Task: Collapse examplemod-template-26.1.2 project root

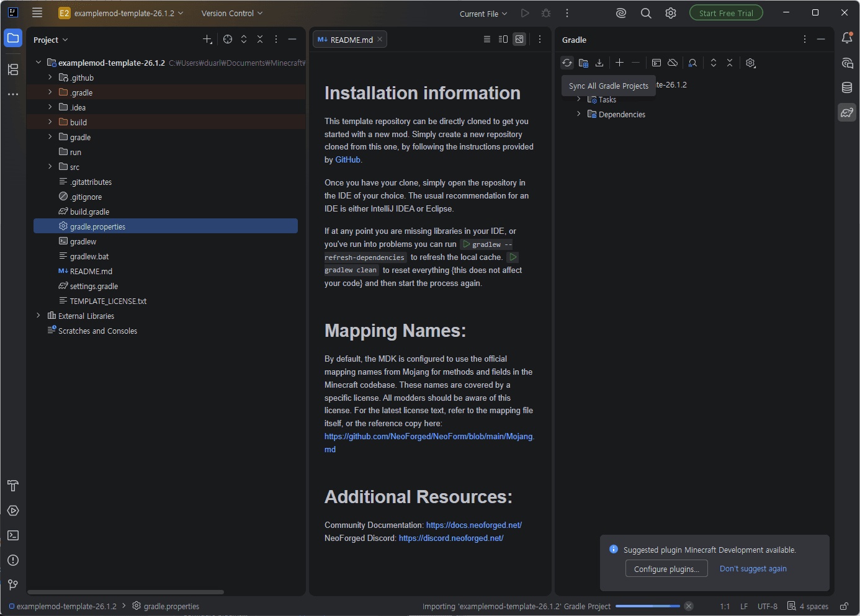Action: pos(38,63)
